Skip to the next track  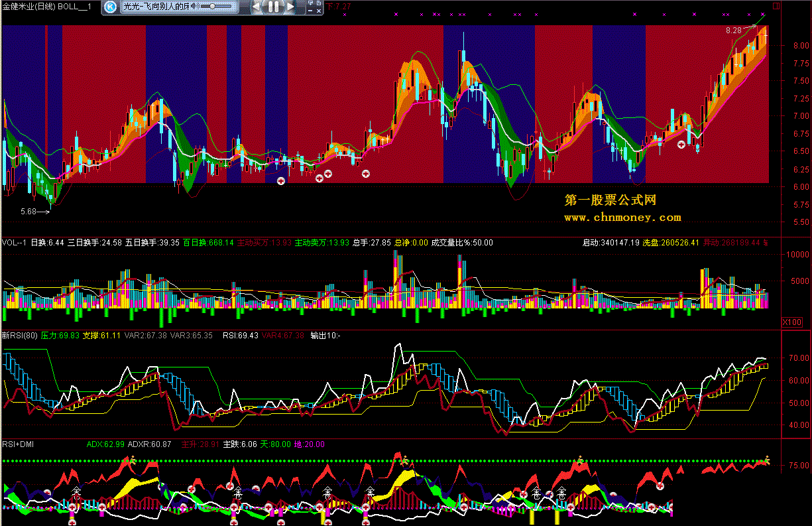click(291, 7)
